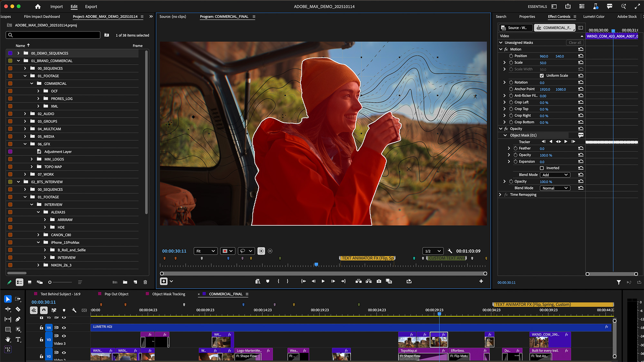Enable the Inverted checkbox for Object Mask
Screen dimensions: 644x362
542,168
